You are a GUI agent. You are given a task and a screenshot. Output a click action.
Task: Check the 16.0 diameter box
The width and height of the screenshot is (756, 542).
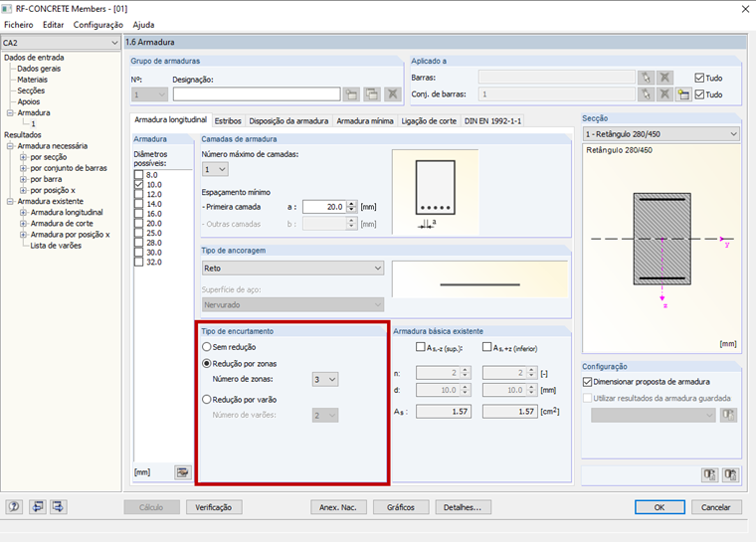(139, 213)
